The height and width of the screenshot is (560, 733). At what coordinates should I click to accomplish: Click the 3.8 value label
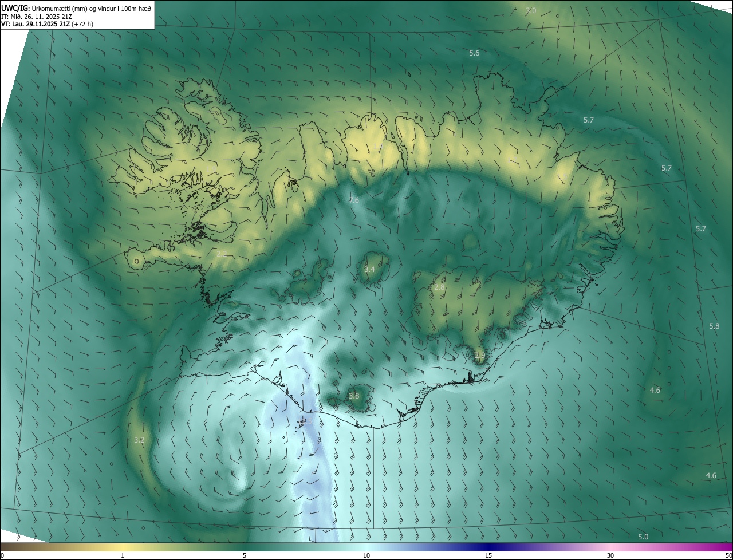(354, 396)
